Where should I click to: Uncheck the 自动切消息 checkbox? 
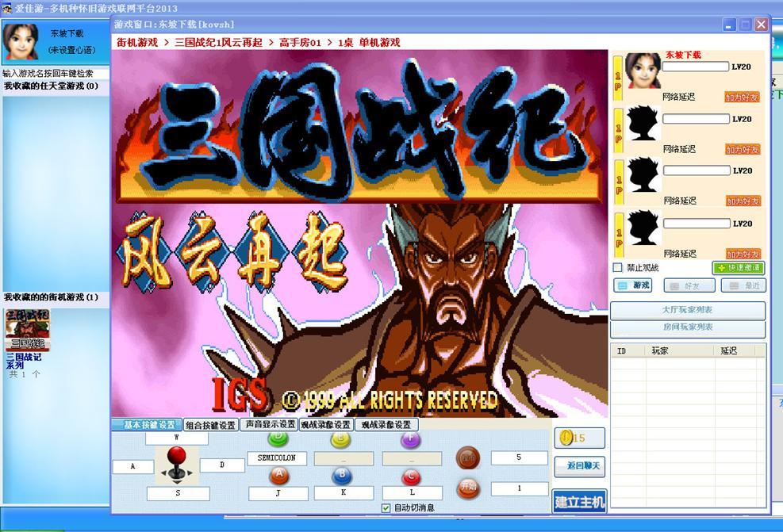386,507
